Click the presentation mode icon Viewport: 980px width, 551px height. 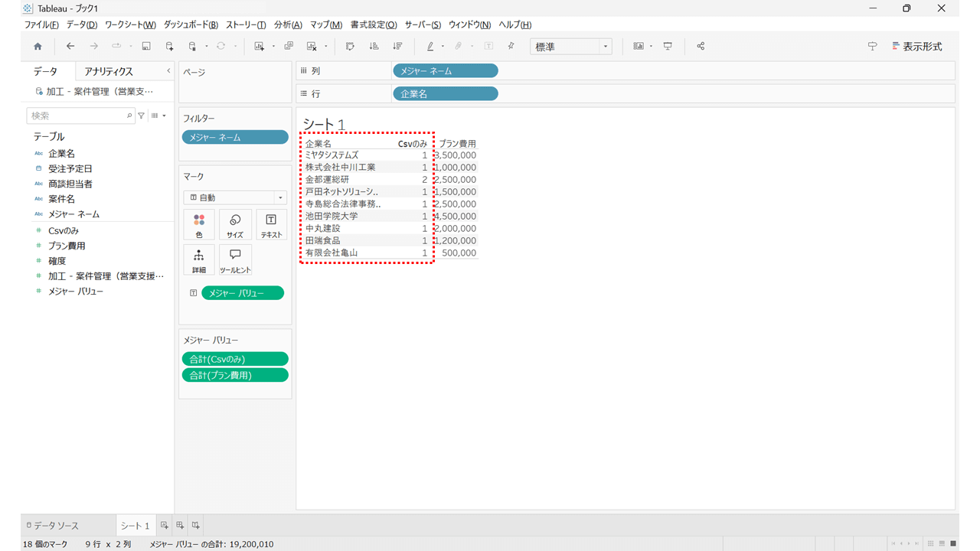tap(668, 47)
